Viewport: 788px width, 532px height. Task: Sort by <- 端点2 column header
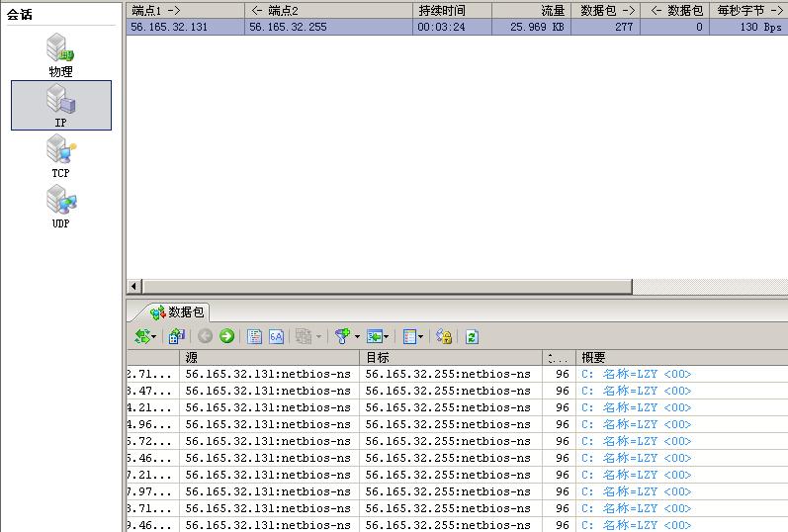[x=328, y=11]
